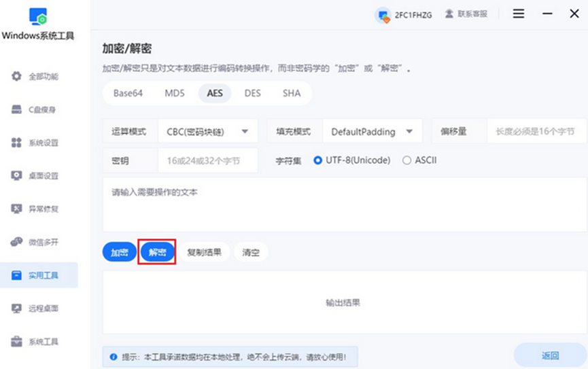Screen dimensions: 588x369
Task: Select the 远程桌面 icon in sidebar
Action: point(17,308)
